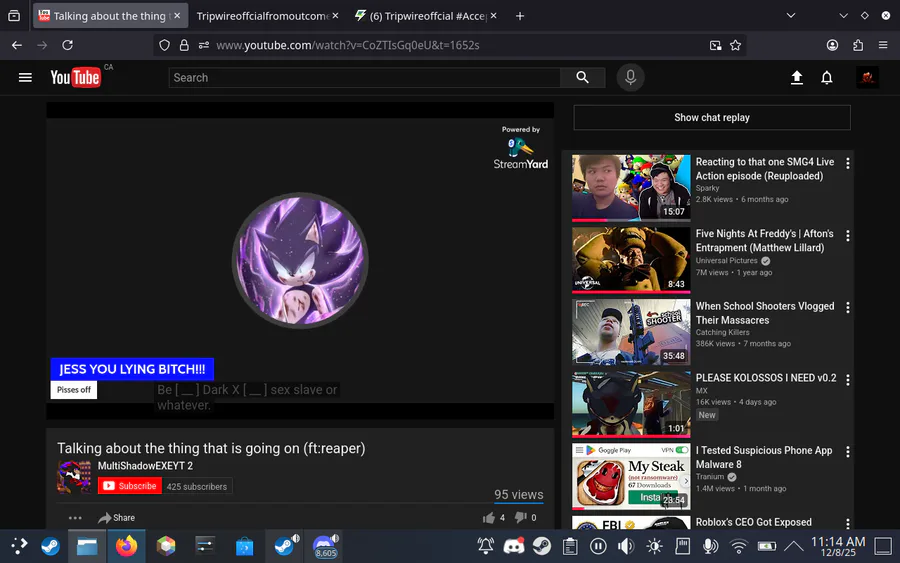Share the video
This screenshot has height=563, width=900.
[x=117, y=518]
